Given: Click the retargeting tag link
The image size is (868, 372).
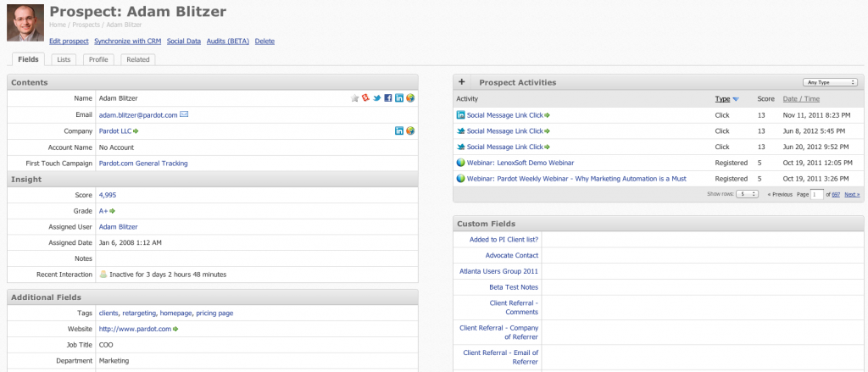Looking at the screenshot, I should click(140, 314).
